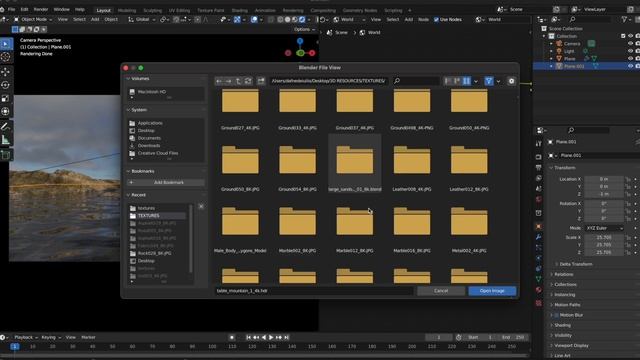This screenshot has width=640, height=360.
Task: Open the Modifiers wrench properties tab
Action: tap(538, 237)
